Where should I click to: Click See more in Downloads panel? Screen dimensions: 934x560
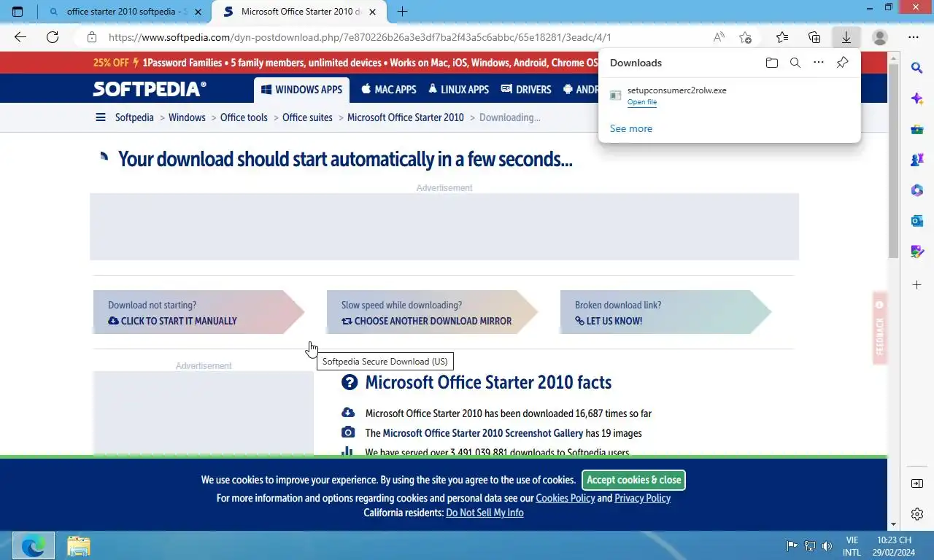coord(631,128)
